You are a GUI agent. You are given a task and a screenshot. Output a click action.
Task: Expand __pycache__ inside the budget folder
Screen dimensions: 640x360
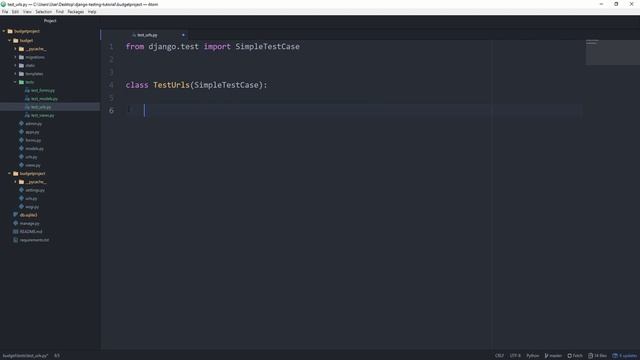click(x=16, y=49)
